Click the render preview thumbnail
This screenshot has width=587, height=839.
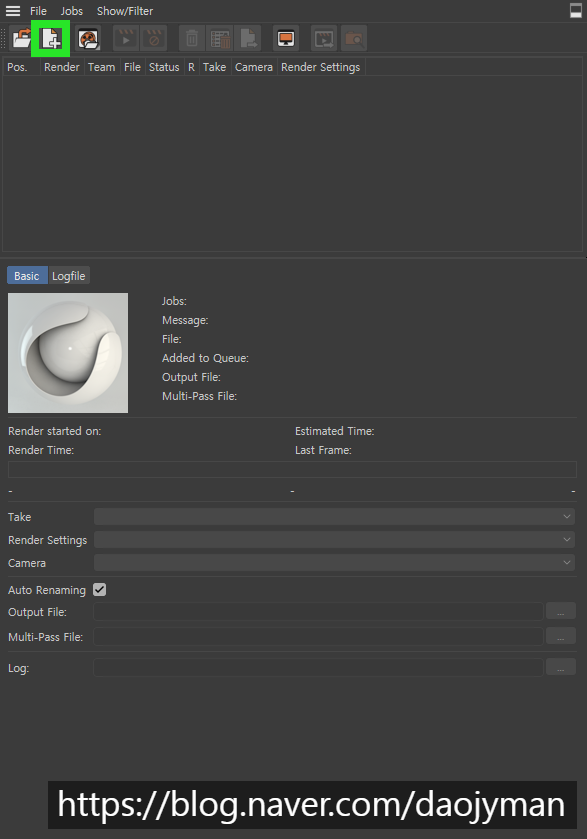tap(68, 353)
